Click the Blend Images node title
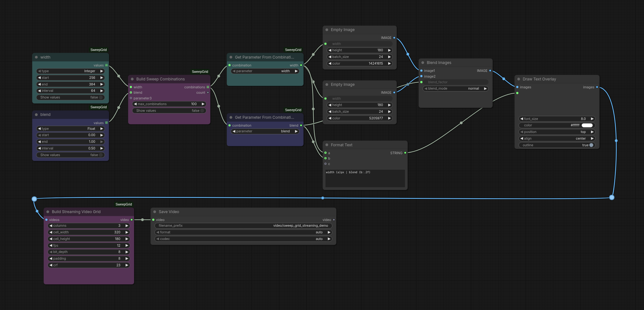The width and height of the screenshot is (644, 310). point(439,63)
